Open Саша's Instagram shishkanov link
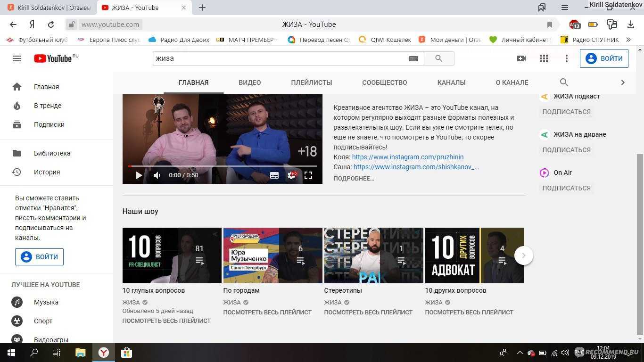Image resolution: width=644 pixels, height=362 pixels. 416,167
